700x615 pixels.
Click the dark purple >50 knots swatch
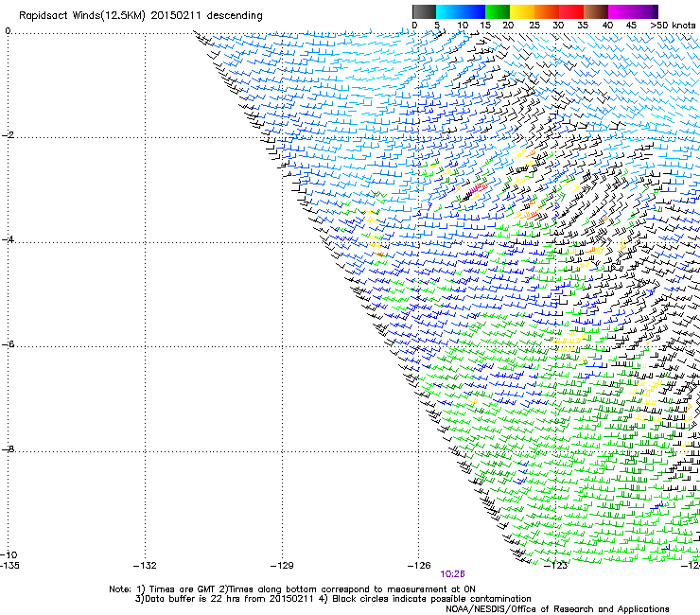[655, 11]
